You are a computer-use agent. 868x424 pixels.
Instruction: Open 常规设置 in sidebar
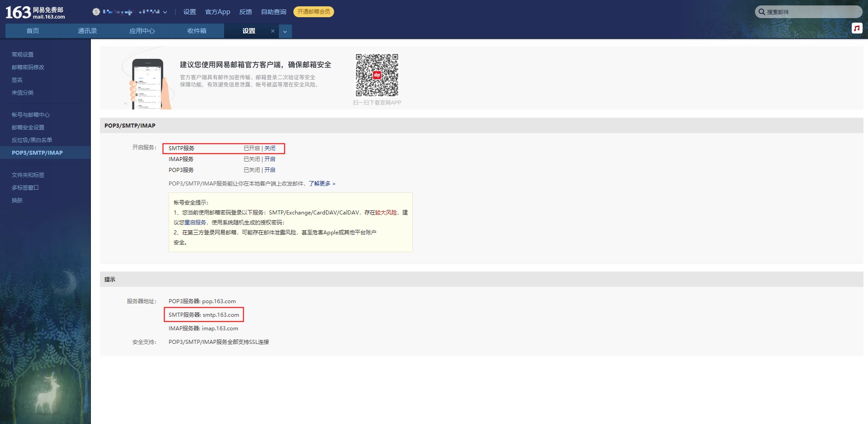[x=23, y=54]
